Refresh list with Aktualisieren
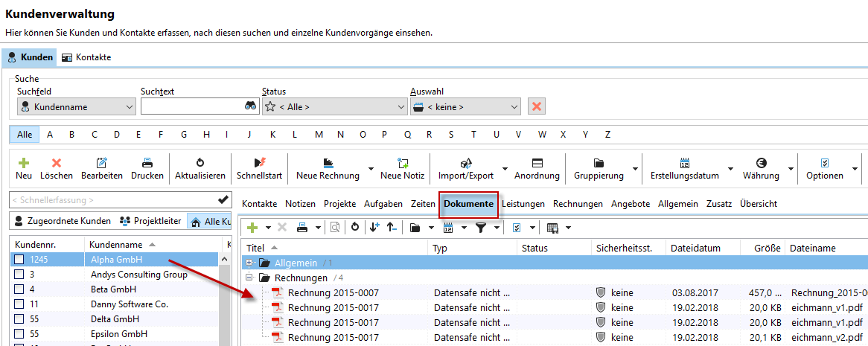This screenshot has width=868, height=346. click(x=200, y=163)
